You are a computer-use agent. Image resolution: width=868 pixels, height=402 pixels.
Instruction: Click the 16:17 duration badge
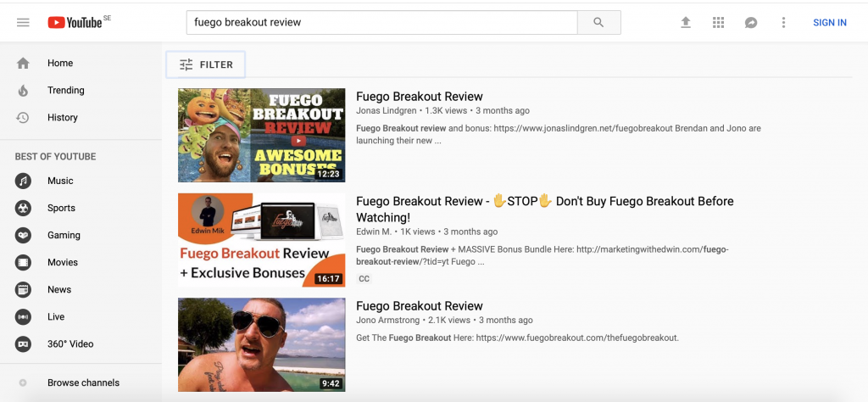click(x=328, y=278)
